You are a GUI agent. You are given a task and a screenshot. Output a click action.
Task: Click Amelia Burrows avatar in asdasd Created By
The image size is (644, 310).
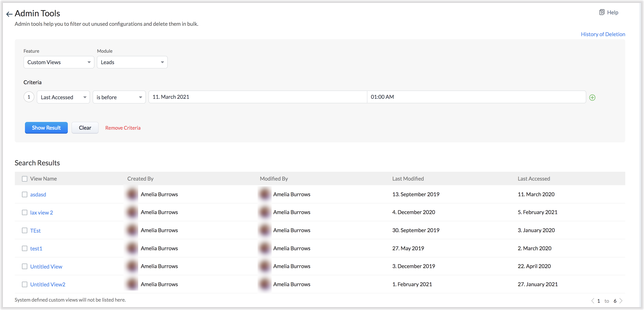tap(132, 194)
